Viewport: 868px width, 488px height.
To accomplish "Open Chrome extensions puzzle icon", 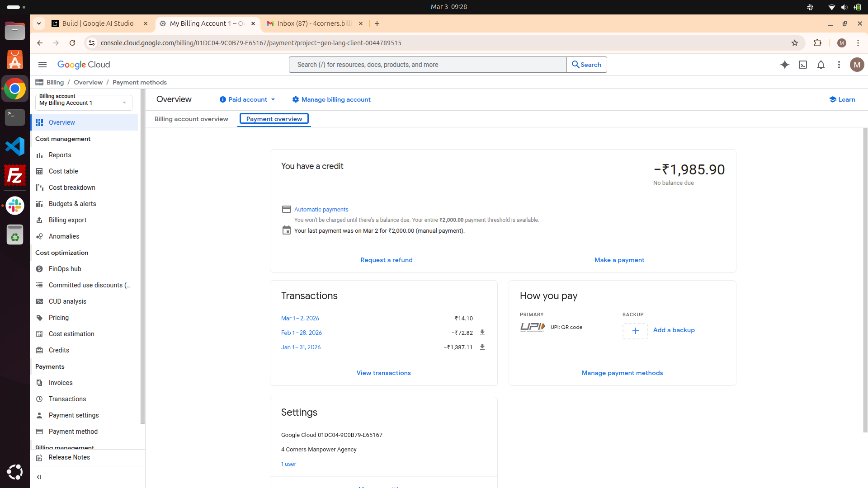I will point(817,43).
